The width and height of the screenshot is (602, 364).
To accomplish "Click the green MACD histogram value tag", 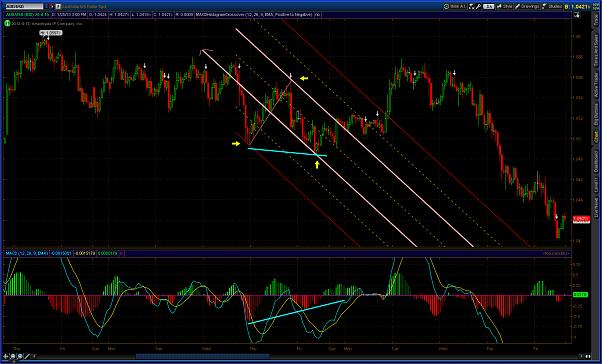I will [x=580, y=295].
